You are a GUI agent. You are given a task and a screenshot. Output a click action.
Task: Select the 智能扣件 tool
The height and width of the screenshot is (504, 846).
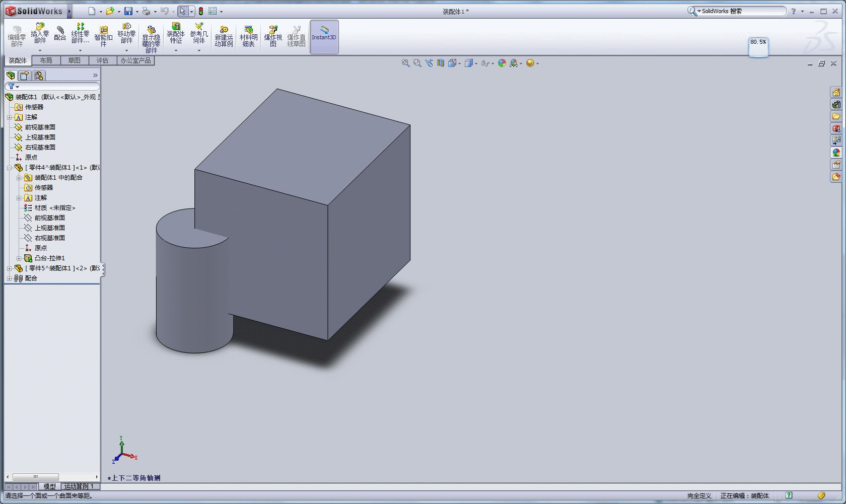103,36
